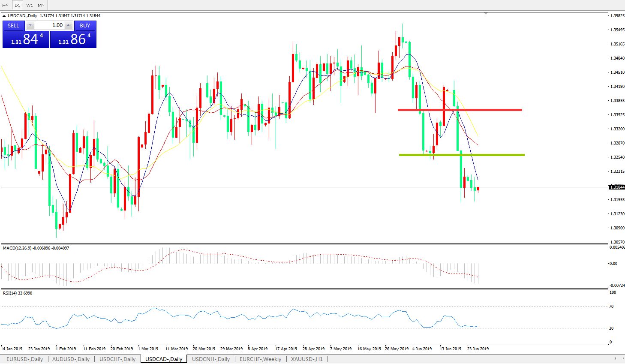Click the SELL button
This screenshot has width=625, height=364.
coord(13,25)
